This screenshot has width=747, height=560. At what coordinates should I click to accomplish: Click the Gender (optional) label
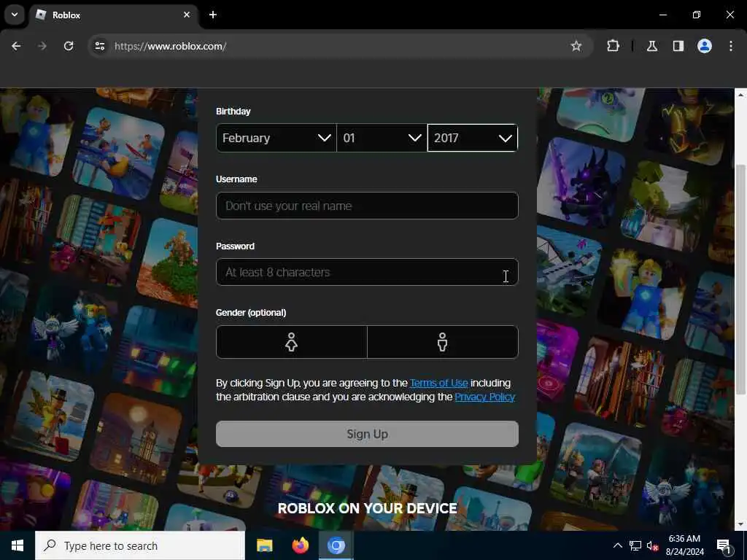251,312
